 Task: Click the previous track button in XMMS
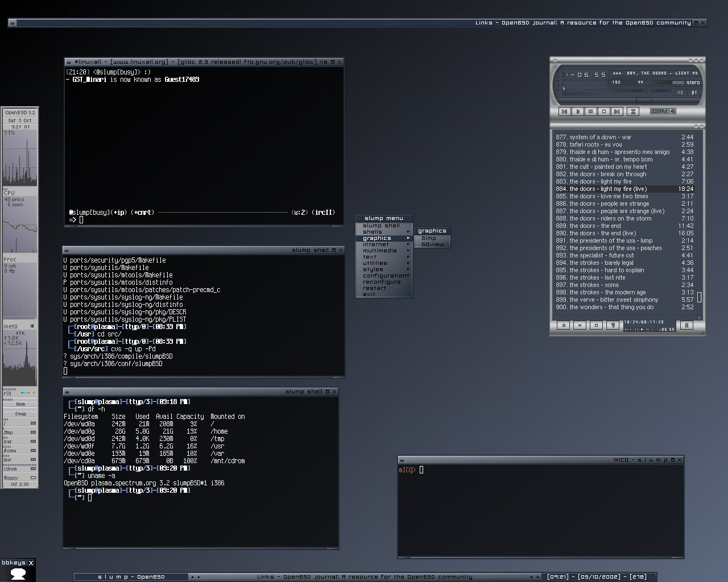pos(564,111)
